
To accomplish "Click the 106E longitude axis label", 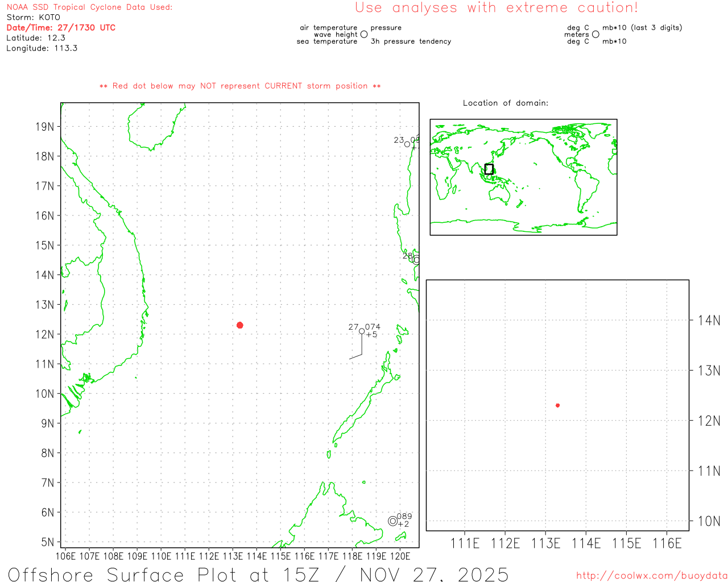I will 65,556.
